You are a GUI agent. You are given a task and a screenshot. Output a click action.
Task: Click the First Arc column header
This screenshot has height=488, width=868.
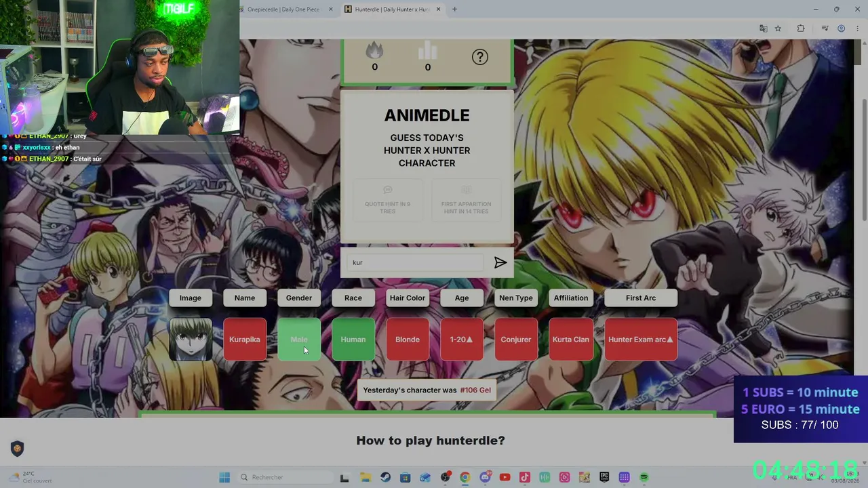coord(641,298)
